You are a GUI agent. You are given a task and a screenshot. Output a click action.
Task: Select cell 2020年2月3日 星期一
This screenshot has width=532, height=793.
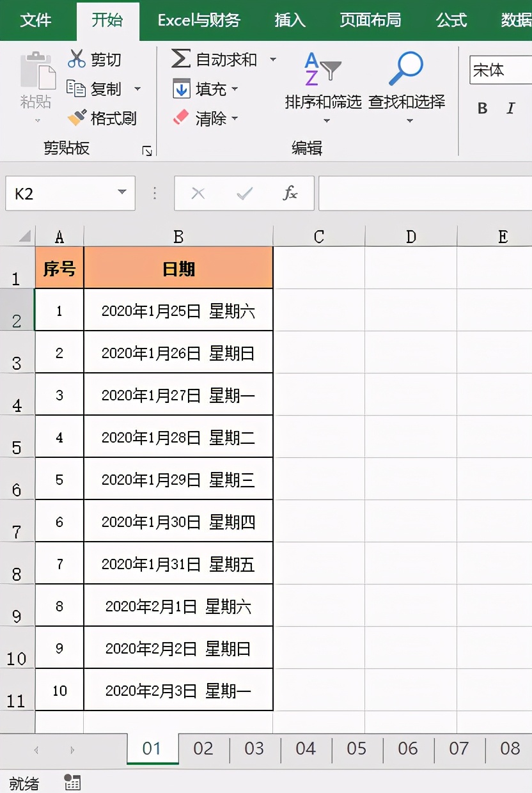[x=178, y=690]
